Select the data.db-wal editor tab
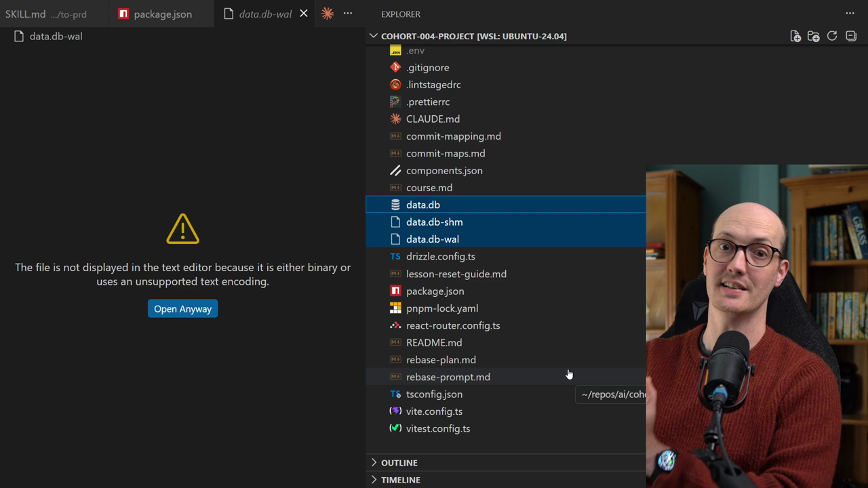 [265, 14]
